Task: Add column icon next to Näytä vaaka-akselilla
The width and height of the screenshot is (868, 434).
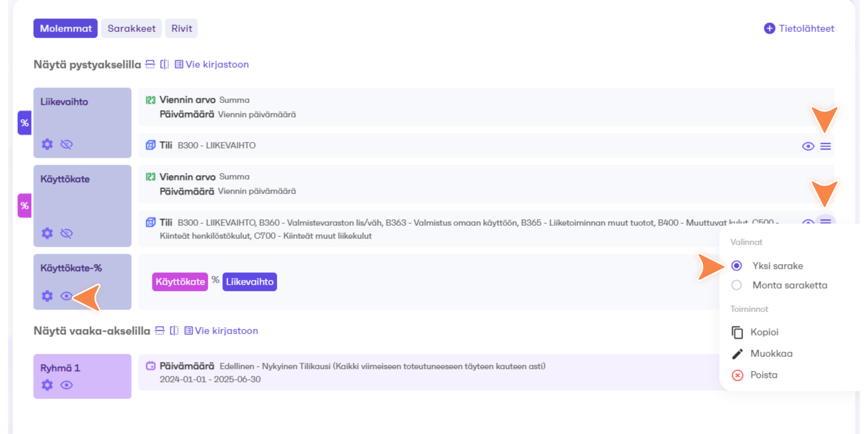Action: (x=174, y=331)
